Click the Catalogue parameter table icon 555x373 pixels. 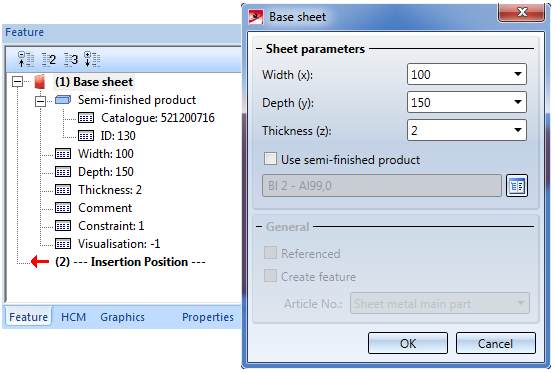86,118
